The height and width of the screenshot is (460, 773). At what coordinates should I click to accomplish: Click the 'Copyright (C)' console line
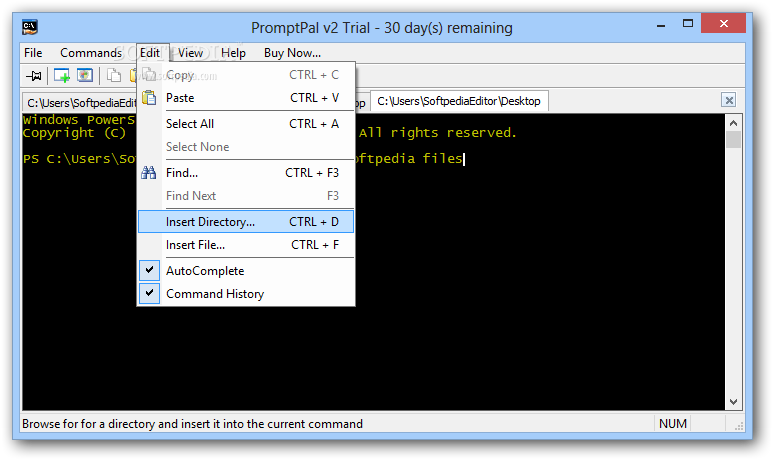click(x=74, y=133)
